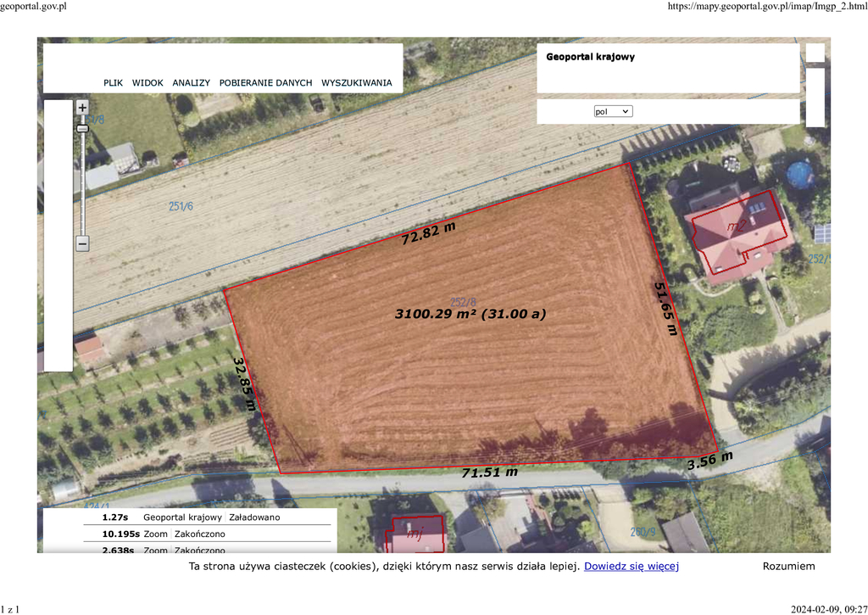Open the POBIERANIE DANYCH menu
Screen dimensions: 868x615
pyautogui.click(x=265, y=83)
